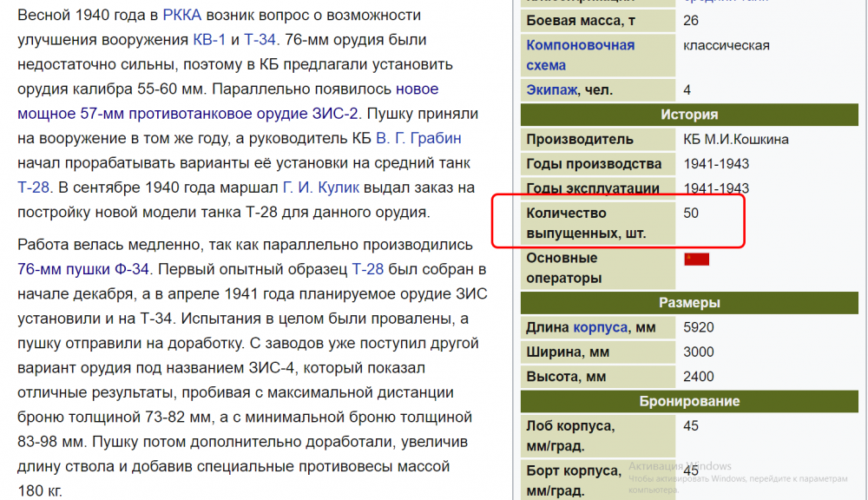Image resolution: width=868 pixels, height=500 pixels.
Task: Select the Количество выпущенных label
Action: (x=586, y=223)
